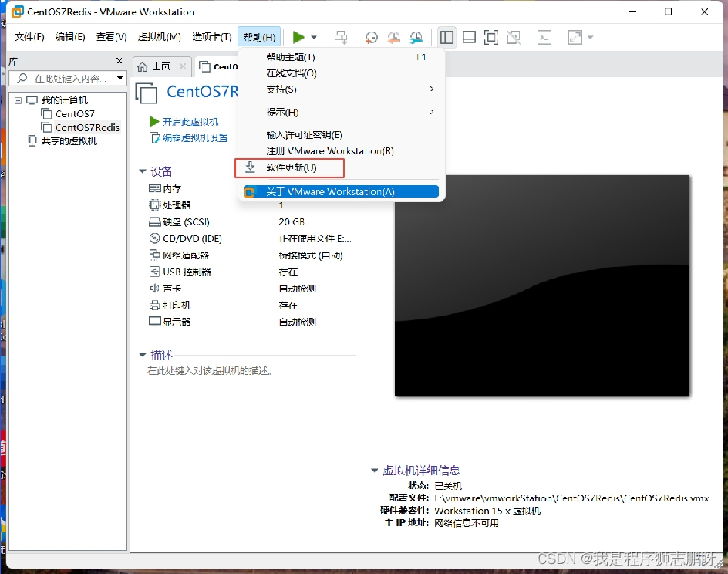Click the 打印机 device row
728x574 pixels.
tap(170, 305)
